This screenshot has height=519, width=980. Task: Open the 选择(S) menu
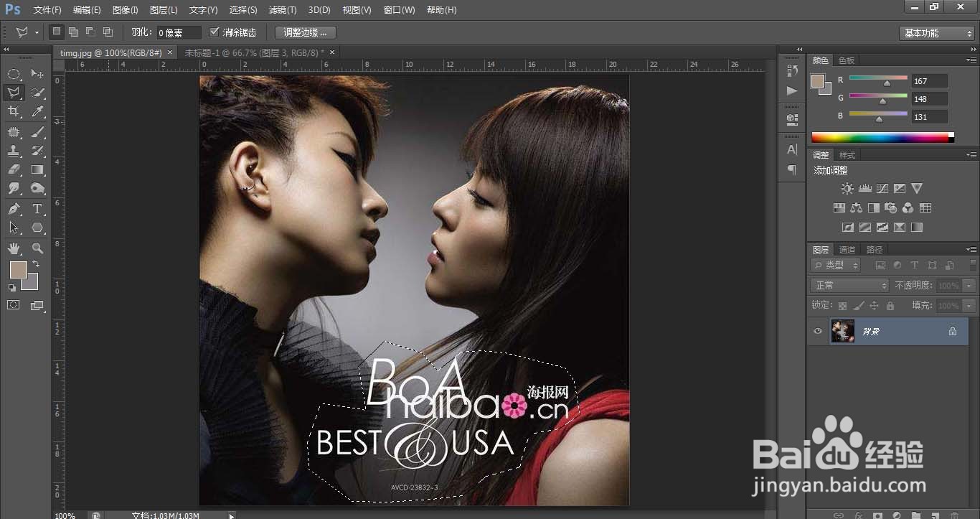243,10
